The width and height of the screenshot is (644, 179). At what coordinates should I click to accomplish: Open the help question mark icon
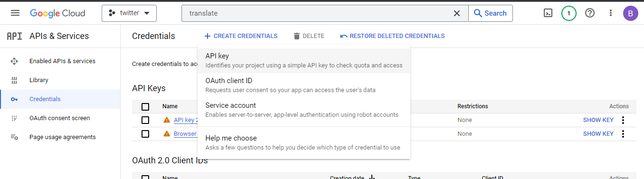(590, 13)
